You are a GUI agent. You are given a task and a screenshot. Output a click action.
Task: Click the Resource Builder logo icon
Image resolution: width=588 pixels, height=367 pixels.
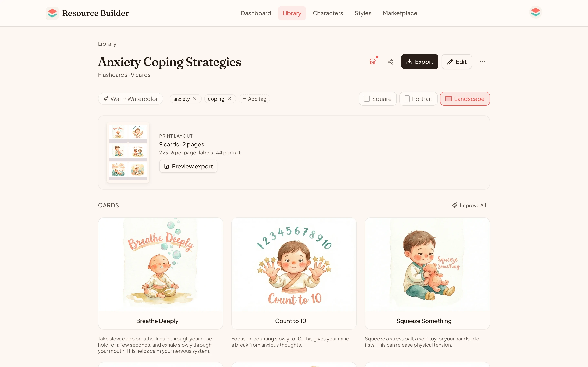pos(52,13)
